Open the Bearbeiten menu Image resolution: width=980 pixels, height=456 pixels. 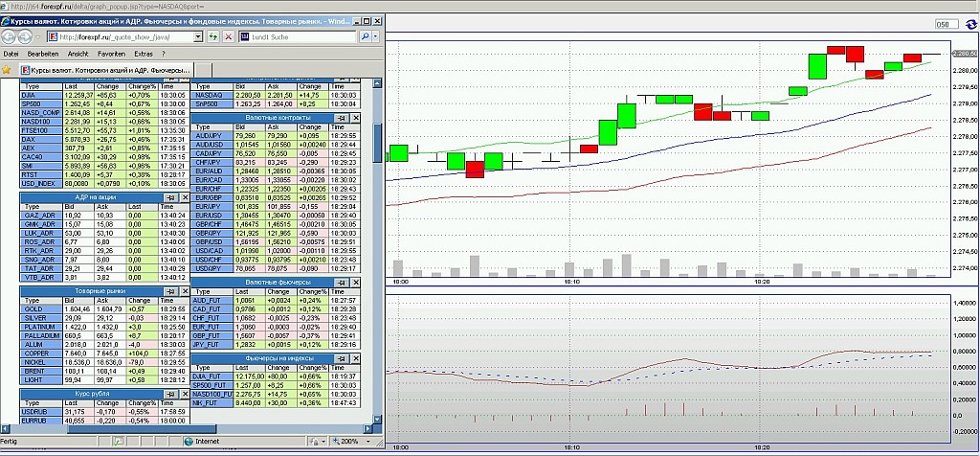[x=43, y=54]
